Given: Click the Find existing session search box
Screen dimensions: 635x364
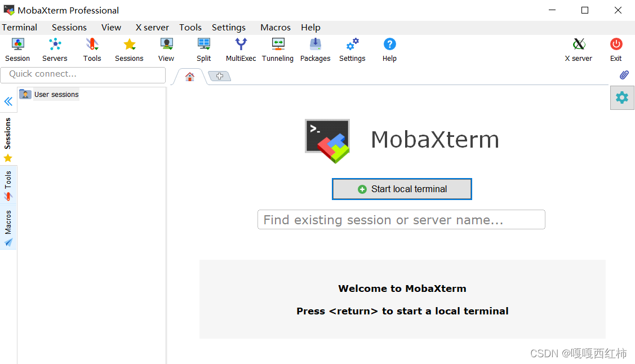Looking at the screenshot, I should pyautogui.click(x=401, y=219).
